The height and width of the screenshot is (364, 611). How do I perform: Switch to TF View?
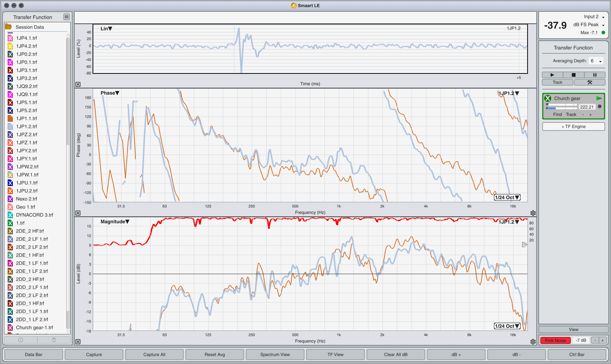pyautogui.click(x=336, y=354)
